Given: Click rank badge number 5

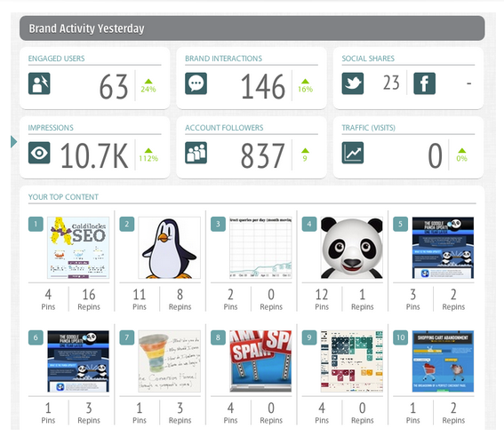Looking at the screenshot, I should (401, 224).
